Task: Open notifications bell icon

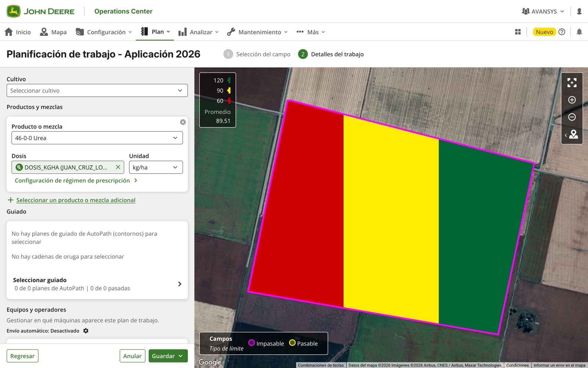Action: pos(579,32)
